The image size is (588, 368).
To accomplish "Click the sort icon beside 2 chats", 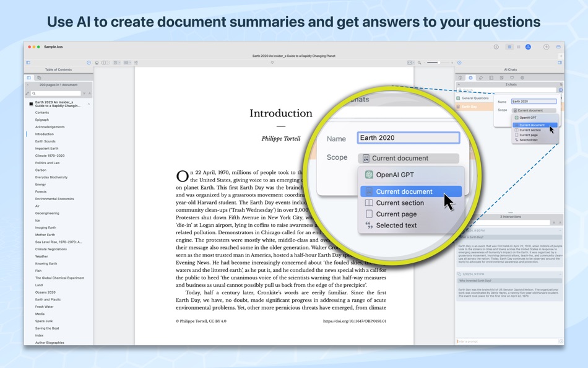I will (561, 84).
